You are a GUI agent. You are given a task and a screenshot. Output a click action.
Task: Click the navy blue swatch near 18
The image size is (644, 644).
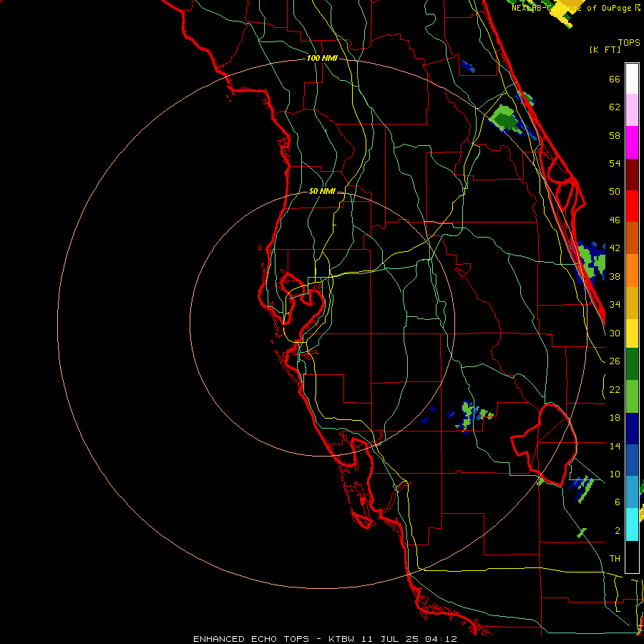pyautogui.click(x=632, y=429)
